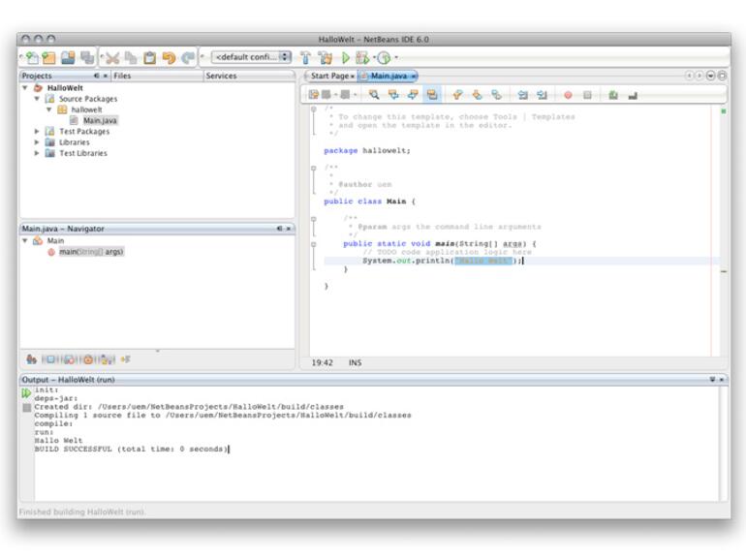Toggle Highlight Search button in editor toolbar
The height and width of the screenshot is (560, 746).
[432, 95]
